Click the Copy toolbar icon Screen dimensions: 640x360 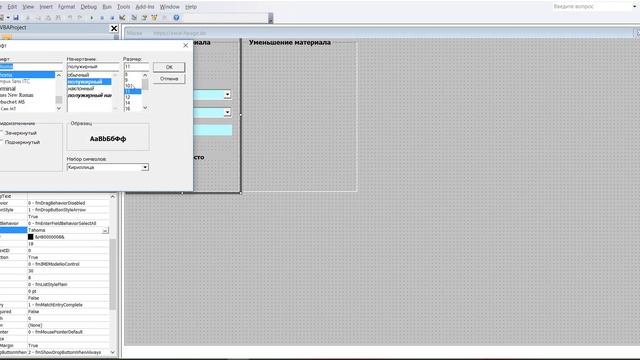point(38,18)
